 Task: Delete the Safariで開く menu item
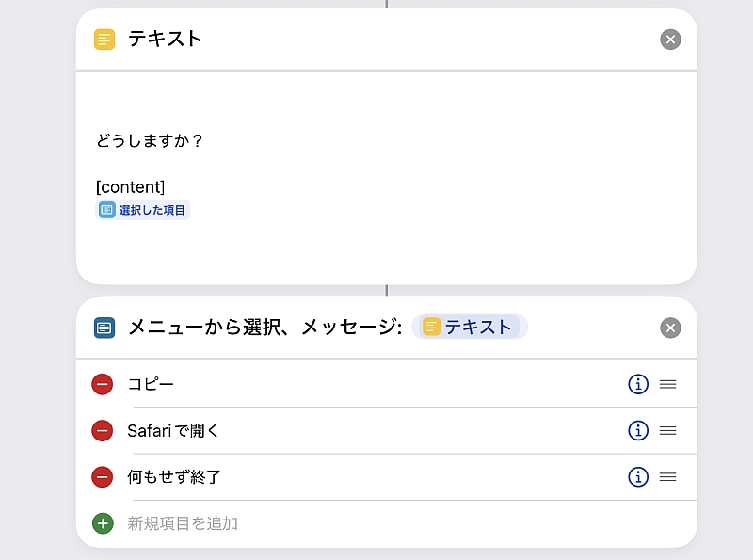(x=103, y=431)
